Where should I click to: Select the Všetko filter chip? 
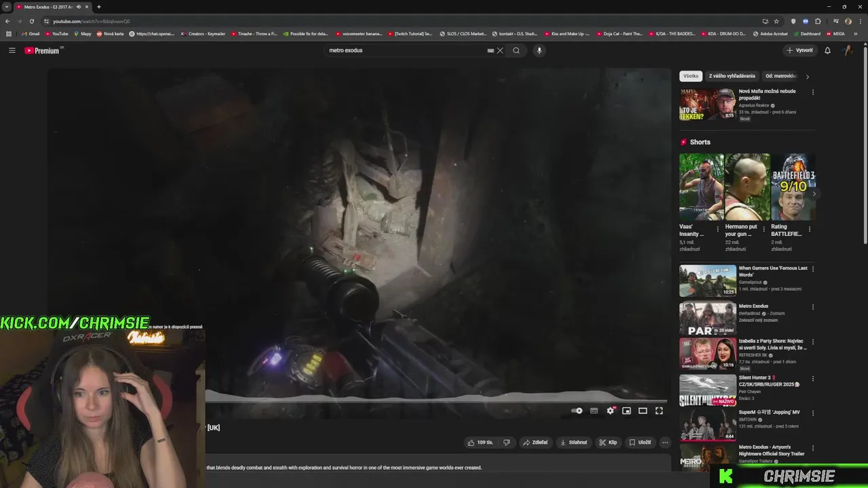pyautogui.click(x=690, y=76)
